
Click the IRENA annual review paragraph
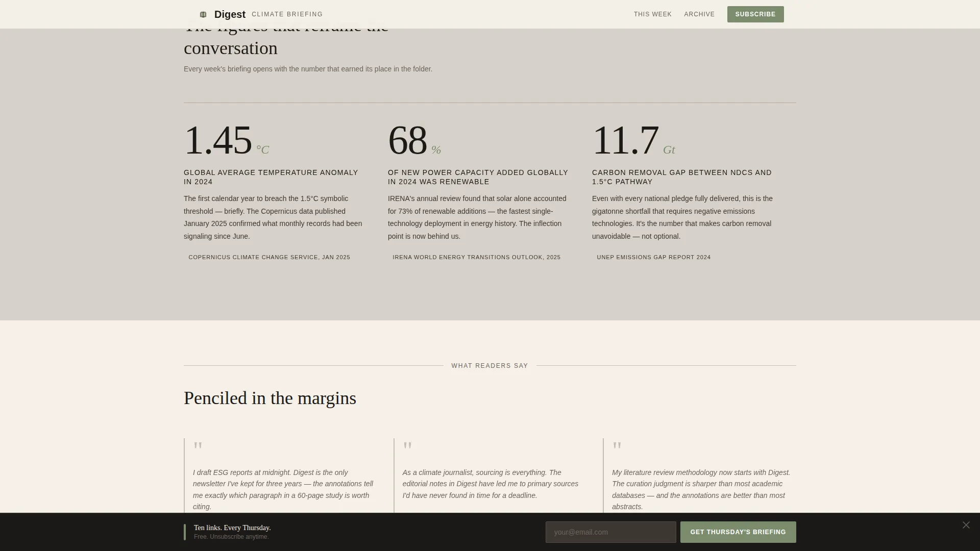(x=477, y=217)
